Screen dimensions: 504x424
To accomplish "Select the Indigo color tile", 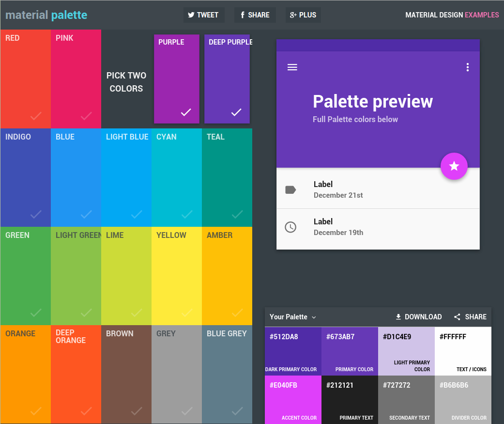I will pyautogui.click(x=25, y=177).
